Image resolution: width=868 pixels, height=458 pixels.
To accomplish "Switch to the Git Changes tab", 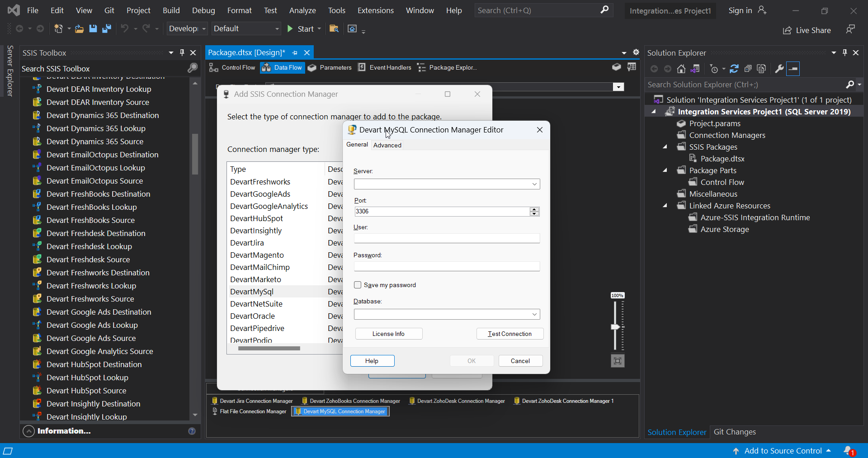I will [735, 432].
